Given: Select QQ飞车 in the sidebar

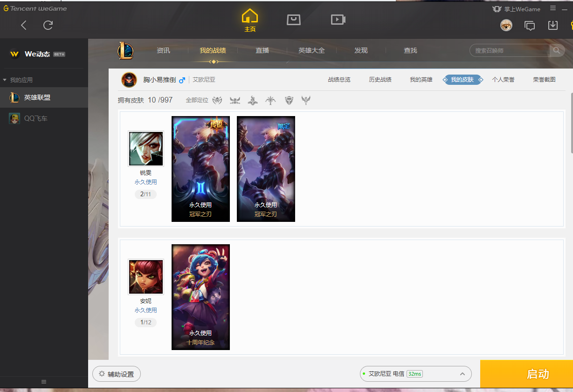Looking at the screenshot, I should point(44,118).
